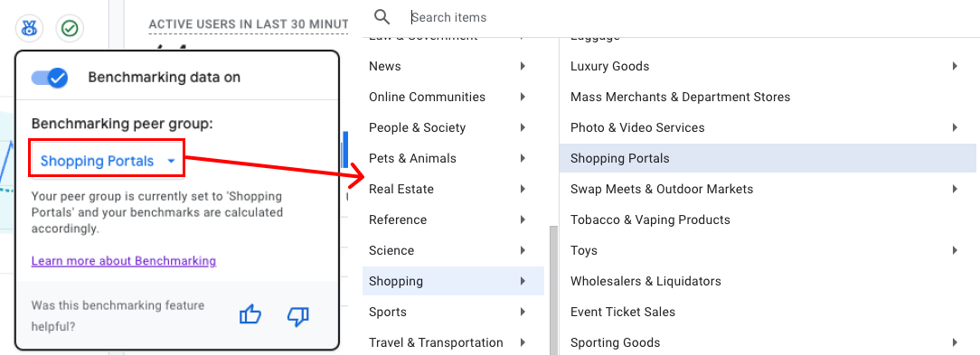Click the green checkmark status icon

point(70,28)
